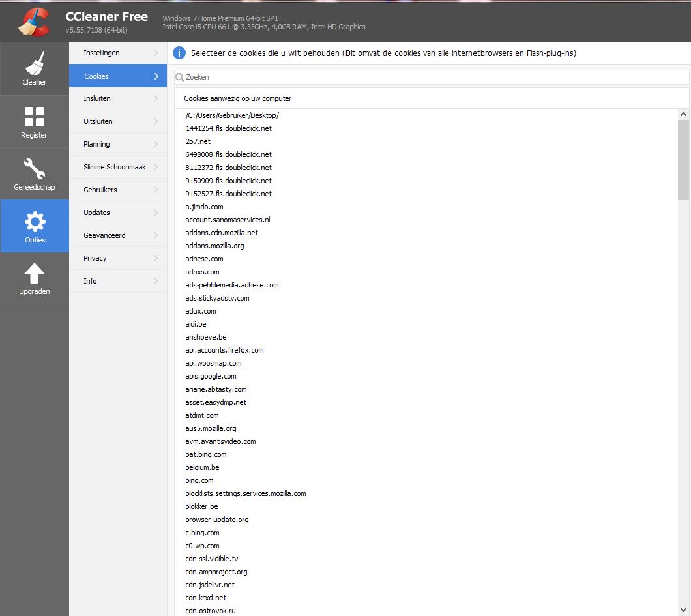Expand the Planning chevron arrow
This screenshot has height=616, width=691.
[x=156, y=144]
